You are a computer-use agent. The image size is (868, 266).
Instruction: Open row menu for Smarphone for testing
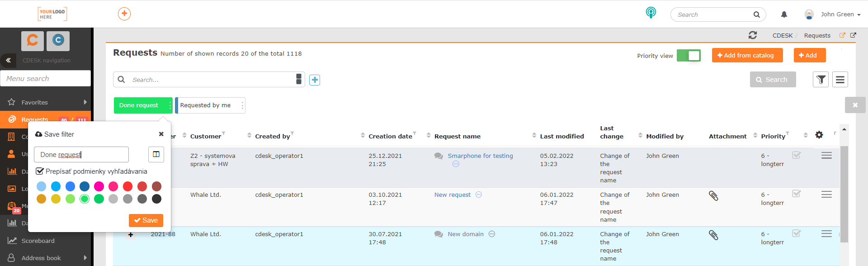click(826, 156)
